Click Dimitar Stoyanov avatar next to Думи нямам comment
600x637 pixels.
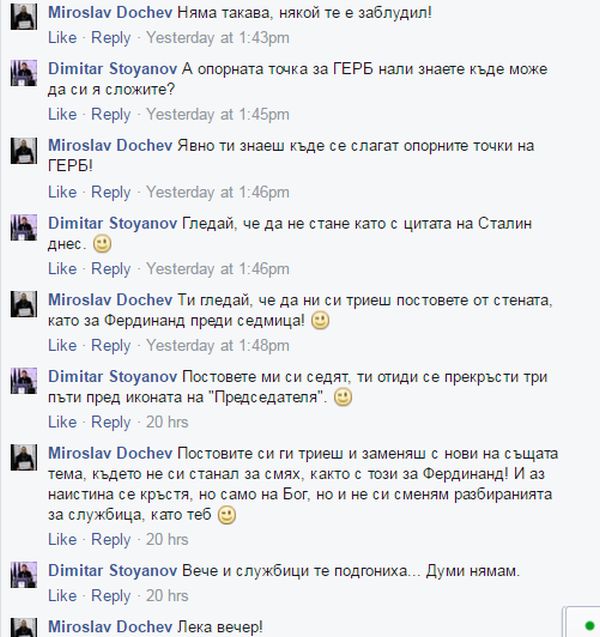[24, 575]
